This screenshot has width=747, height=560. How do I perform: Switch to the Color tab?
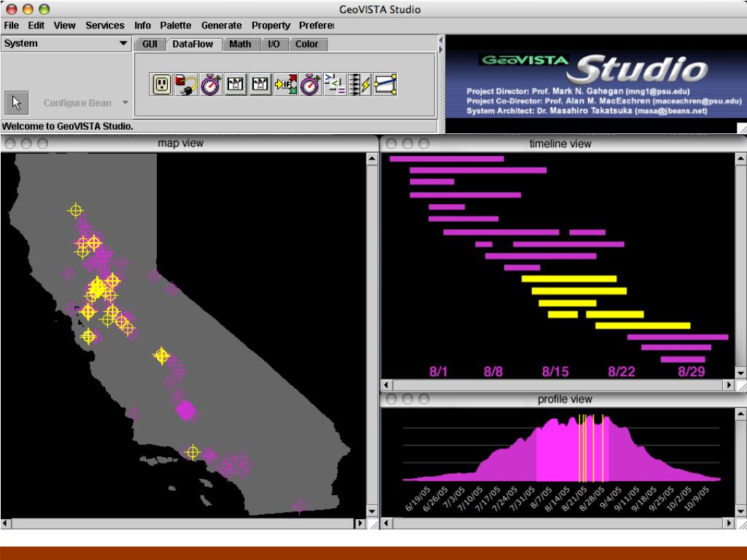tap(306, 44)
